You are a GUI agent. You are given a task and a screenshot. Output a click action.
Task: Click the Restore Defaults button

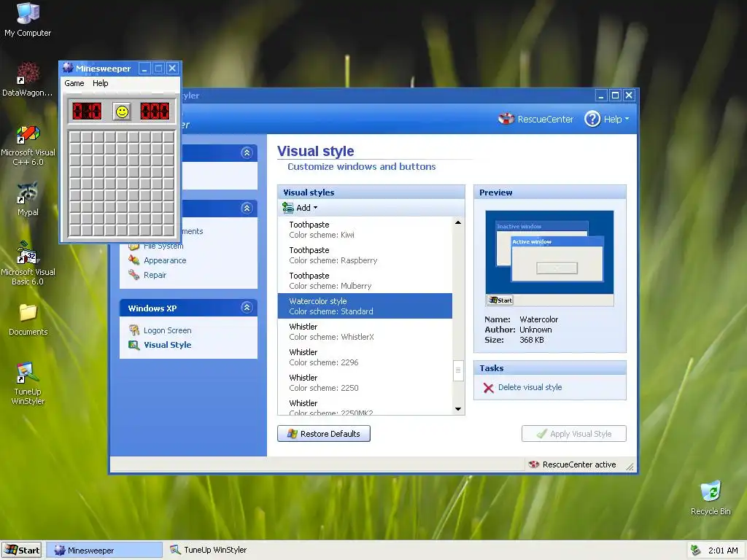pos(324,434)
